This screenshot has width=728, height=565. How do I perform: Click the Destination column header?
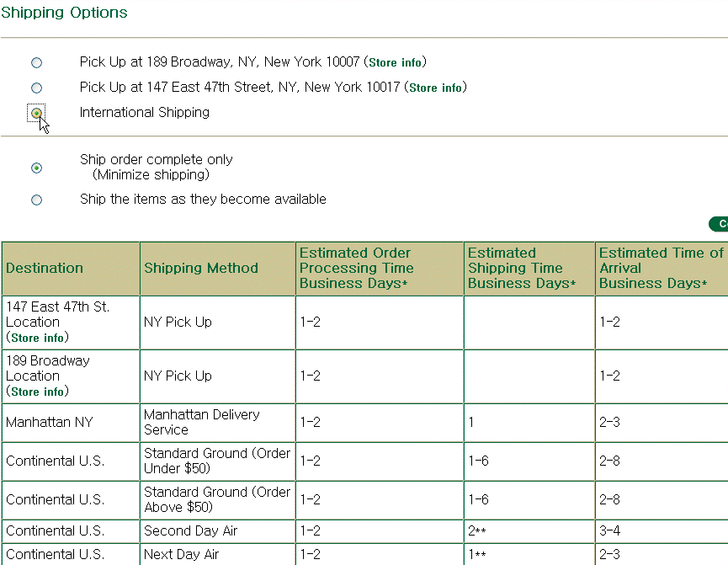click(45, 268)
